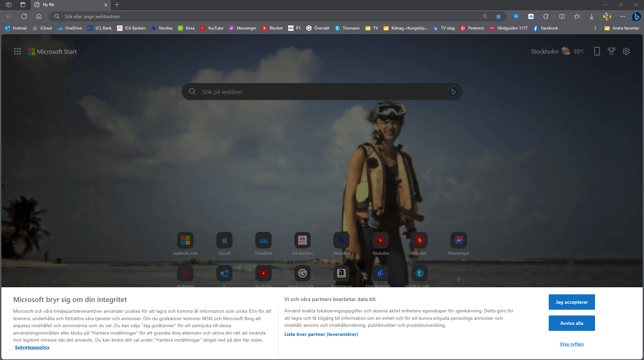This screenshot has width=644, height=360.
Task: Open the Messenger quick link tile
Action: [458, 244]
